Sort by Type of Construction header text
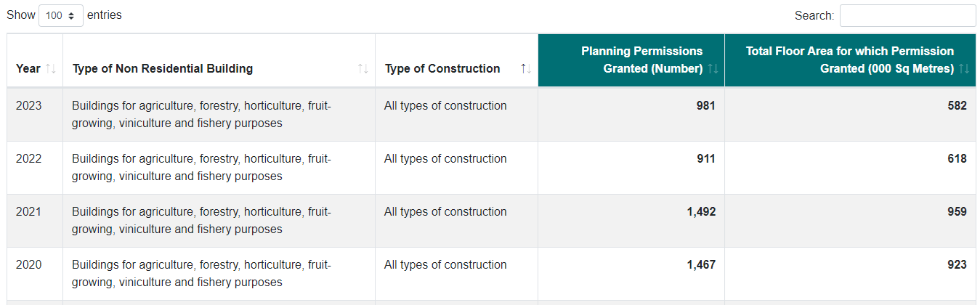This screenshot has width=980, height=305. pyautogui.click(x=442, y=68)
